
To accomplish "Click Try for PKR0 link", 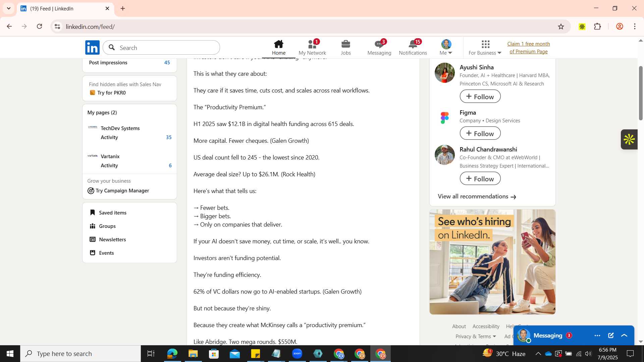I will pyautogui.click(x=111, y=93).
